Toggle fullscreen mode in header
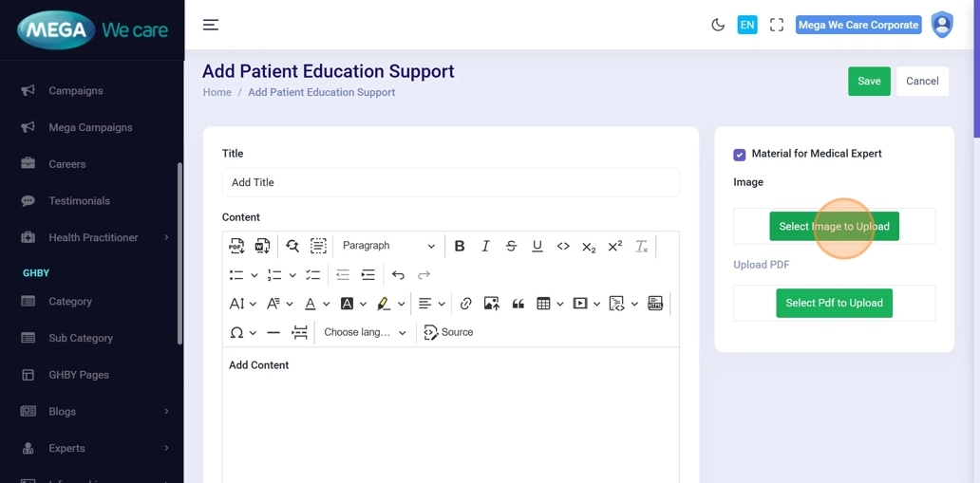980x483 pixels. [777, 26]
